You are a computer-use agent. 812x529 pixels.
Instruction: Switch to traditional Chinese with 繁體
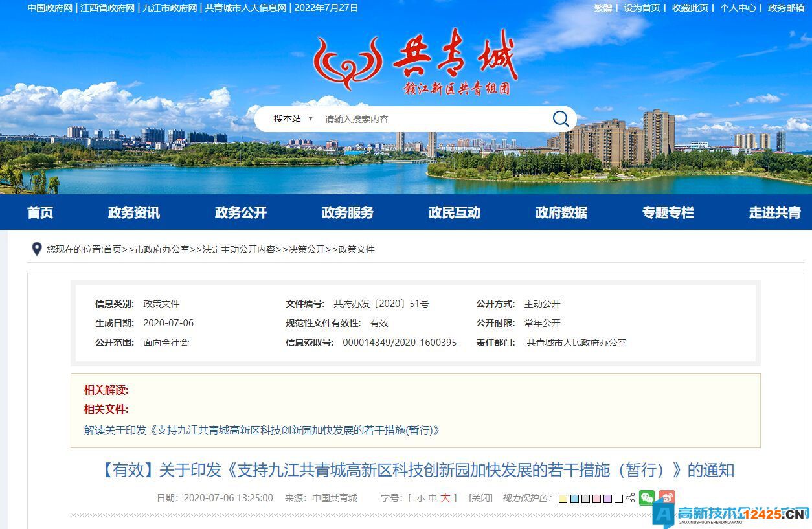[x=603, y=8]
